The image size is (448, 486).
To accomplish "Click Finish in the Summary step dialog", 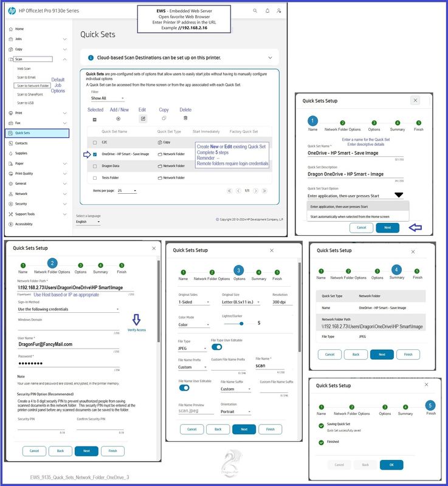I will coord(408,354).
